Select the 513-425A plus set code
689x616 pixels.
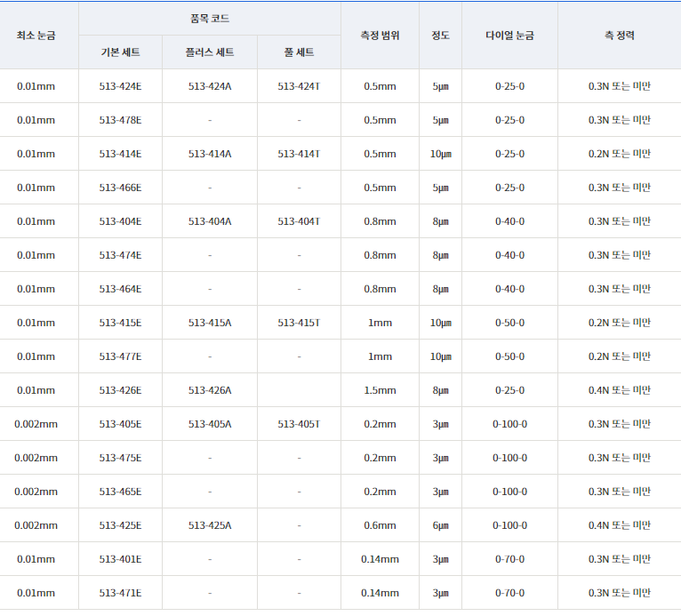click(x=210, y=525)
